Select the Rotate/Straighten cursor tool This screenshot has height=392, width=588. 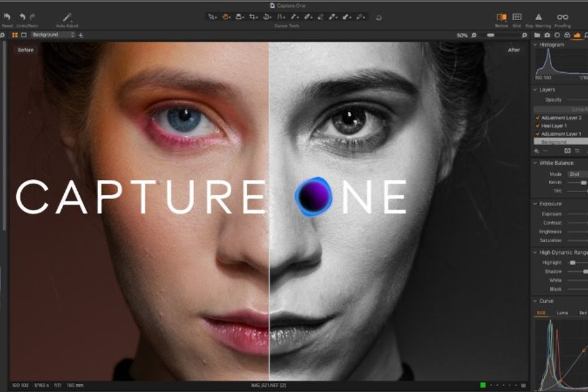[267, 17]
